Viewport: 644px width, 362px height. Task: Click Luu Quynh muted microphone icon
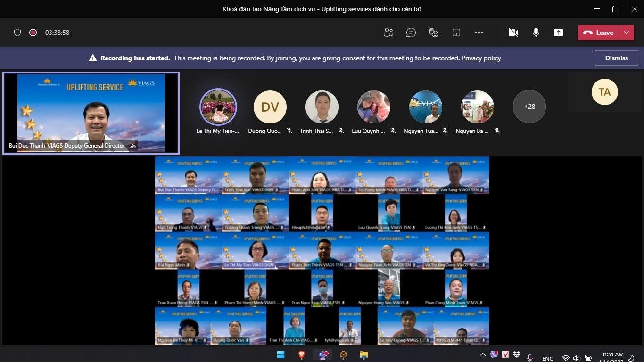(393, 131)
